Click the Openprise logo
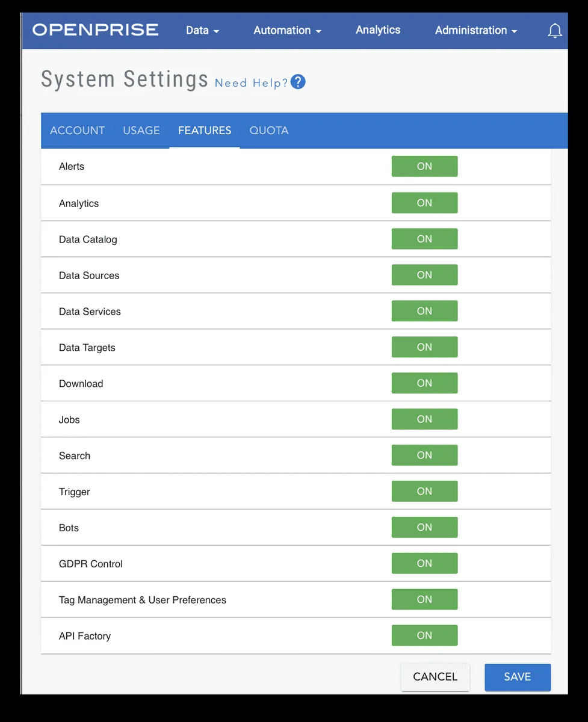The width and height of the screenshot is (588, 722). click(96, 29)
